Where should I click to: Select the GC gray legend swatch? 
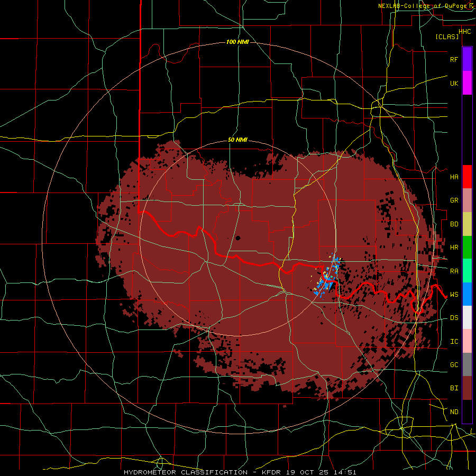467,364
